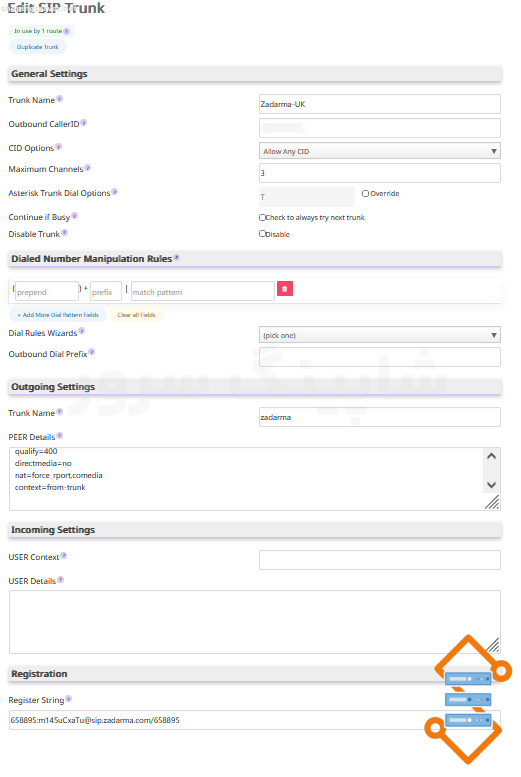Click 'directmedia=no' line in PEER Details

click(x=43, y=463)
